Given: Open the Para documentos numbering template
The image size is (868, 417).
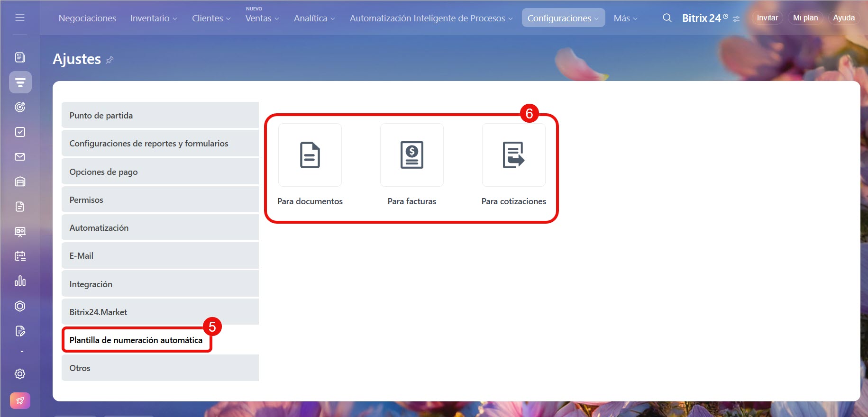Looking at the screenshot, I should tap(310, 155).
